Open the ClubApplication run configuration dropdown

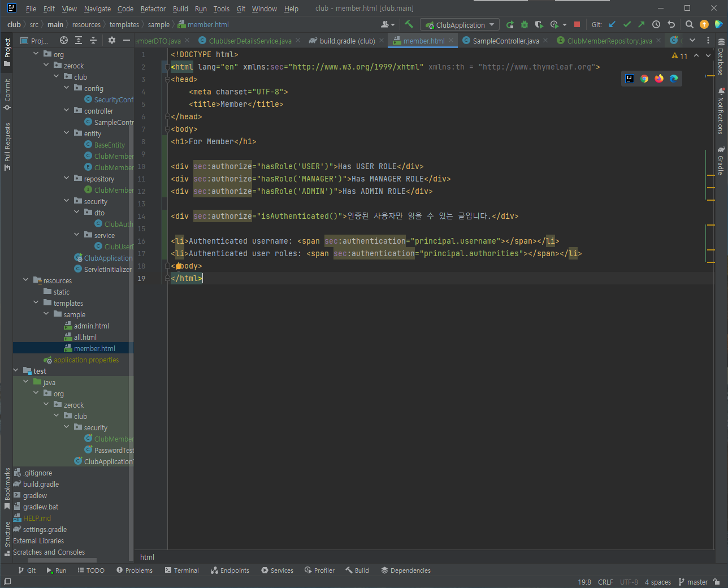(x=460, y=25)
